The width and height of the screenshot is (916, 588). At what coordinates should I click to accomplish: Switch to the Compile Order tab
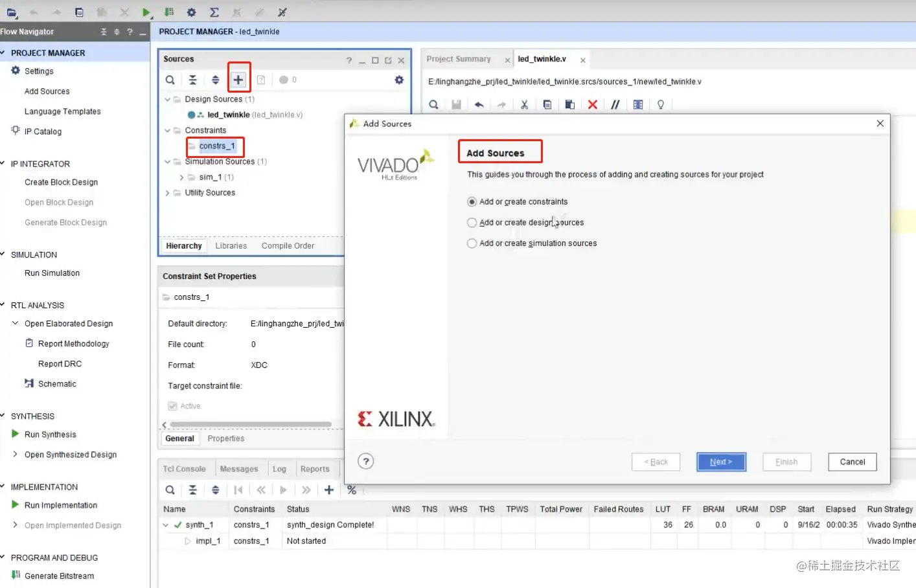[x=288, y=246]
